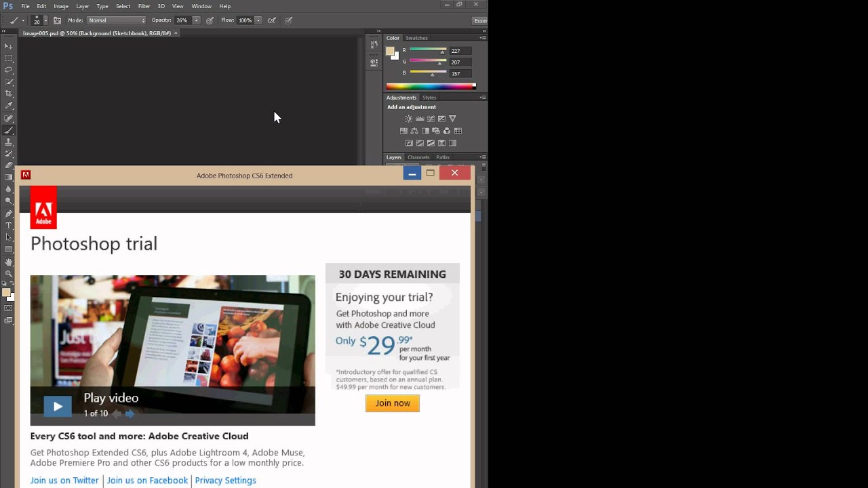868x488 pixels.
Task: Add a Channel Mixer adjustment
Action: [x=447, y=131]
